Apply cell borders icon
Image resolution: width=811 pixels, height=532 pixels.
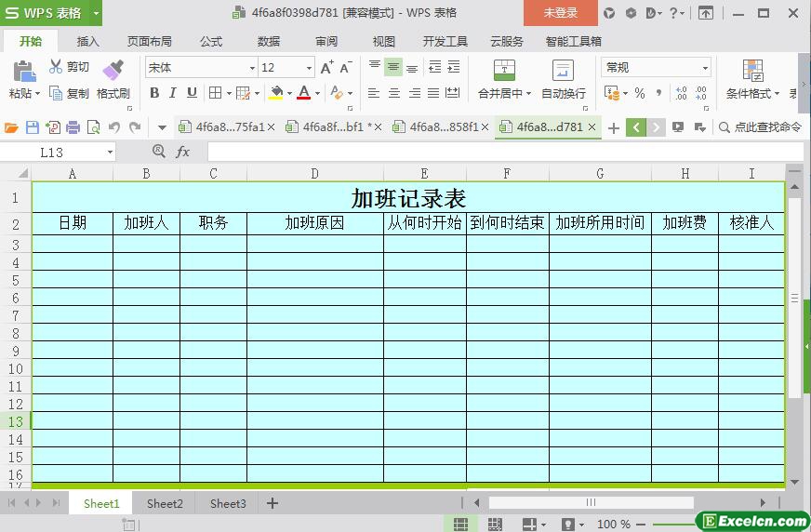tap(215, 93)
